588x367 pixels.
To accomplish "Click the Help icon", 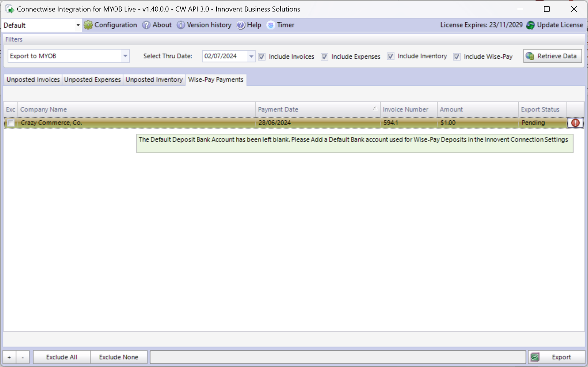I will coord(241,25).
